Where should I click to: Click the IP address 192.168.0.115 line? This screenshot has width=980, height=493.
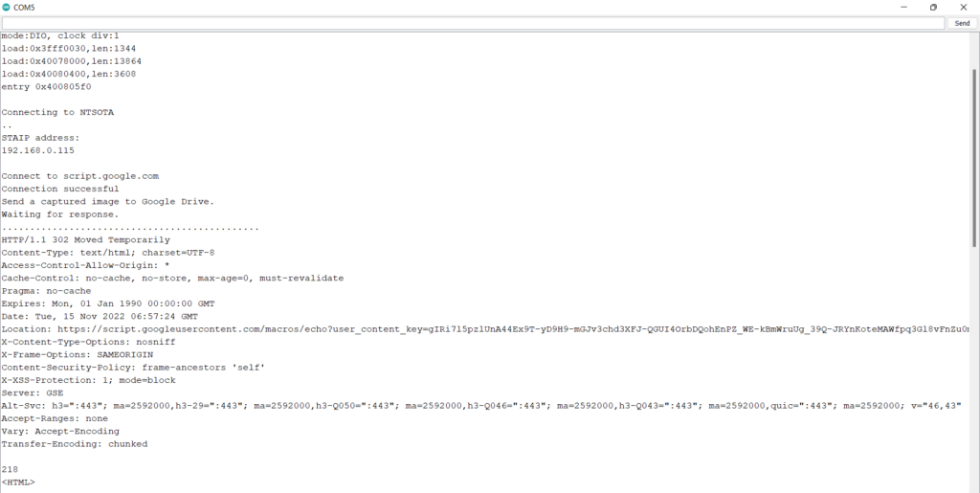pyautogui.click(x=37, y=150)
